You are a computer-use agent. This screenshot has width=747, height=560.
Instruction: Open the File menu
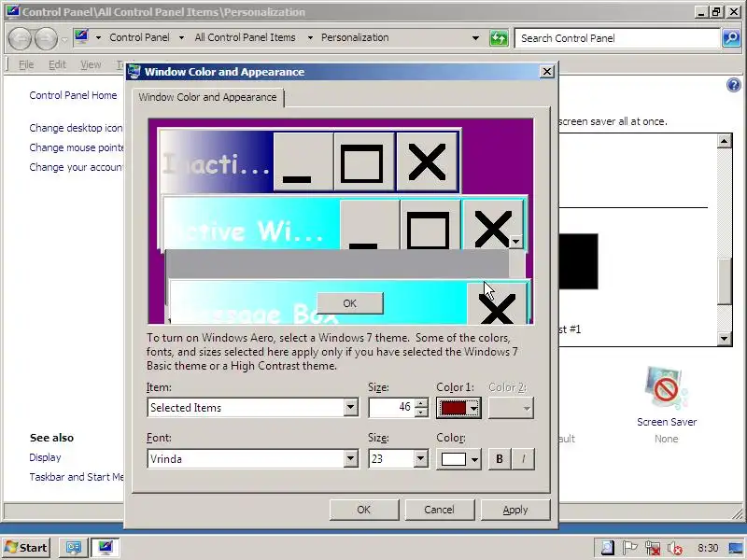[x=26, y=64]
